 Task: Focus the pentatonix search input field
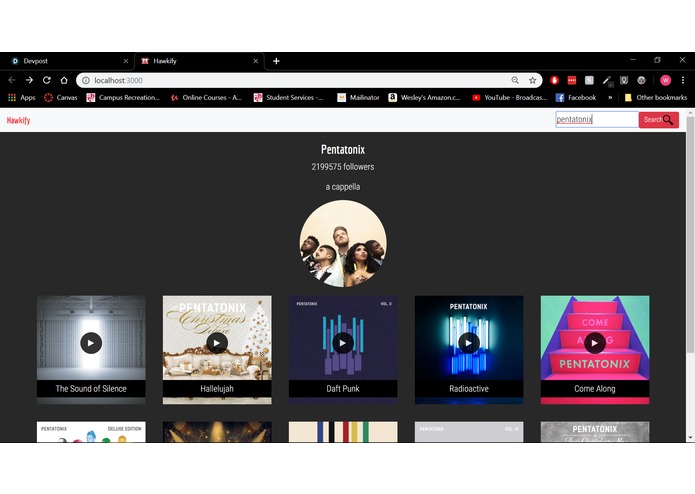click(597, 120)
